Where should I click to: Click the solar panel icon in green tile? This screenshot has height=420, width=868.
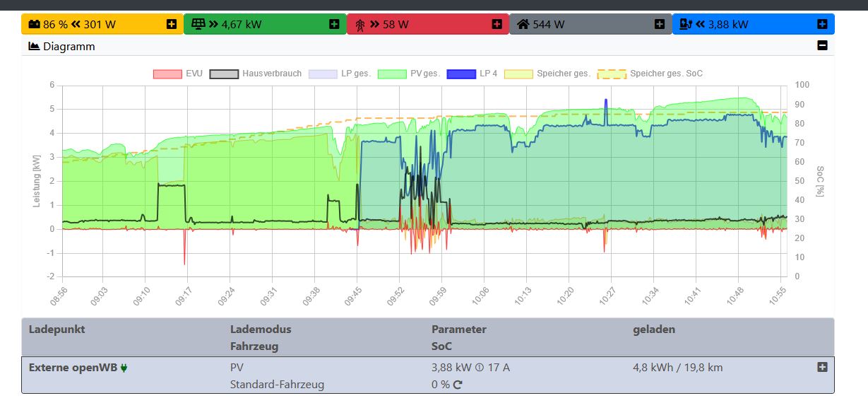pyautogui.click(x=198, y=24)
